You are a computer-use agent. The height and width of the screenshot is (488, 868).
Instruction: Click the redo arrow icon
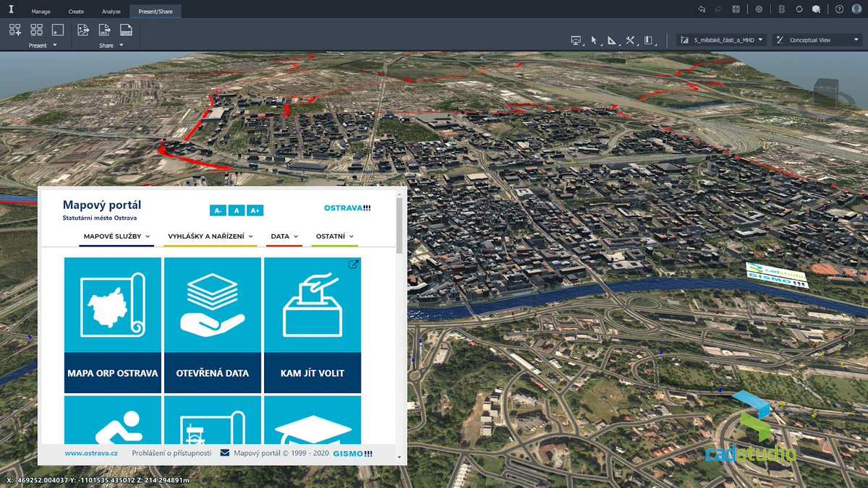click(718, 9)
